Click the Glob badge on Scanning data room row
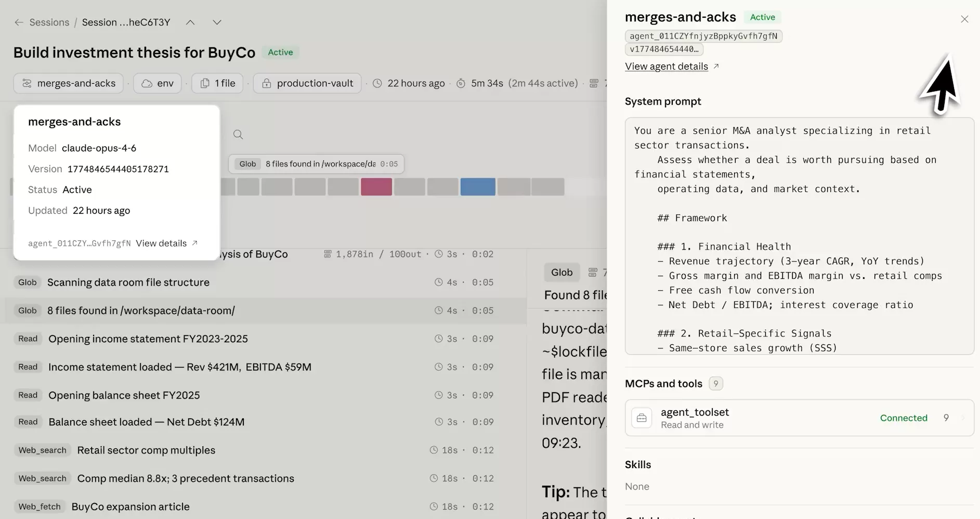 tap(27, 282)
